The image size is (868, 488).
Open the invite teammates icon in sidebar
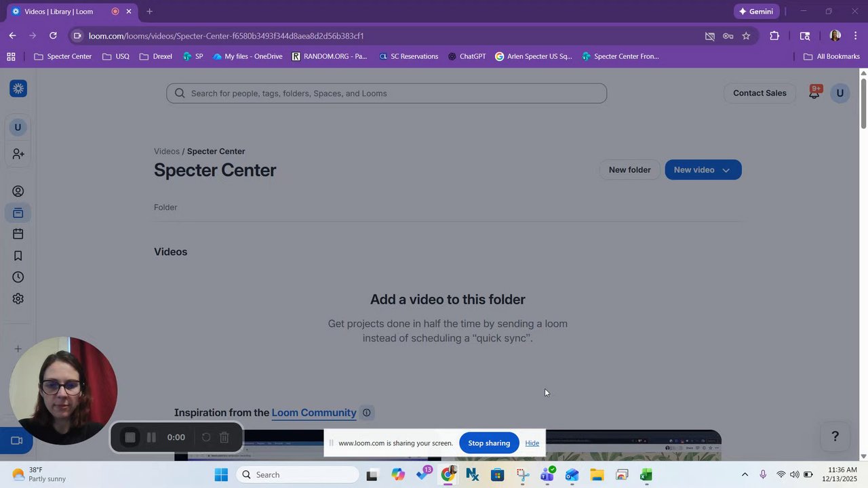click(x=18, y=155)
